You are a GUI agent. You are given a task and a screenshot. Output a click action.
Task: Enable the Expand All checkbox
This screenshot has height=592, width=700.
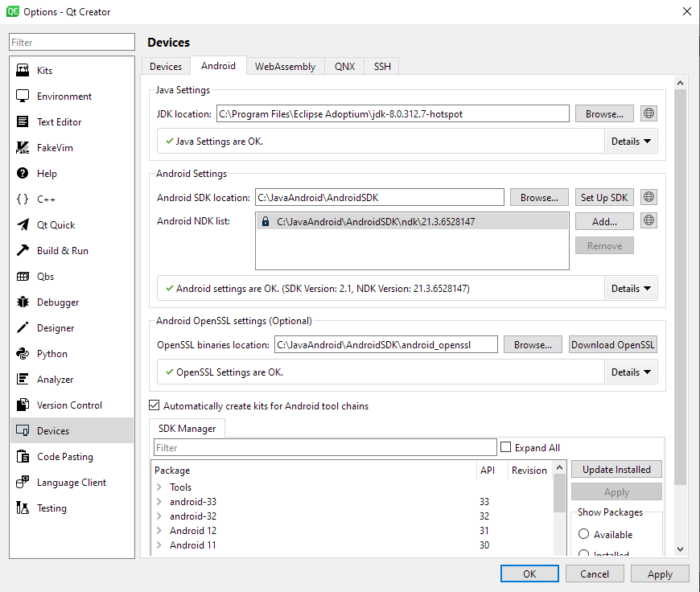(x=506, y=447)
